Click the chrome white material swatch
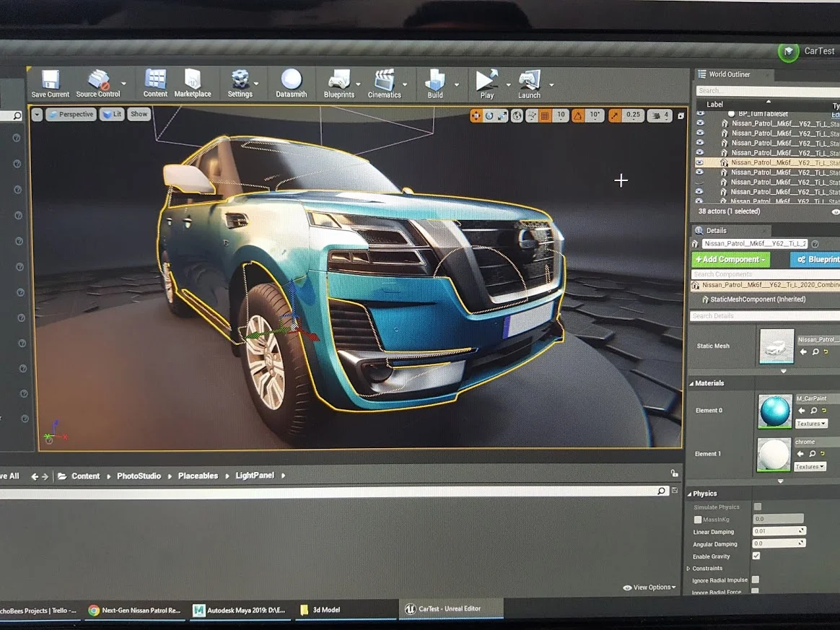The width and height of the screenshot is (840, 630). point(774,455)
